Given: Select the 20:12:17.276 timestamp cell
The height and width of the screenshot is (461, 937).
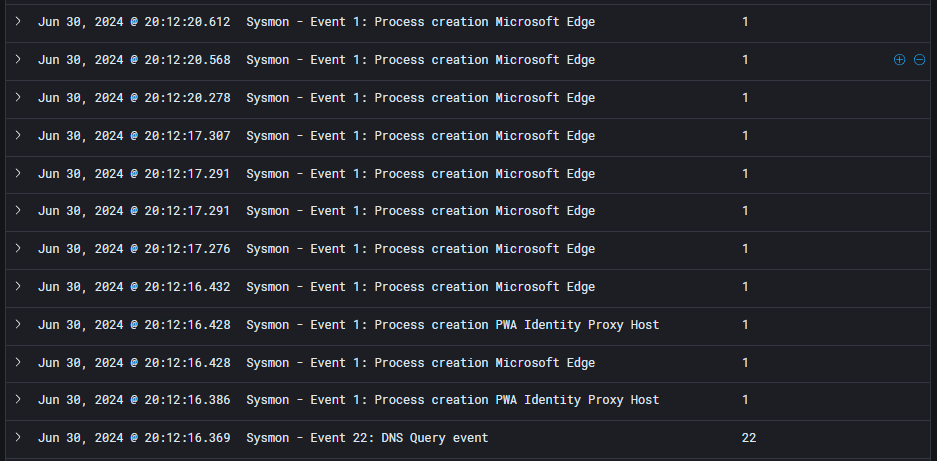Looking at the screenshot, I should [134, 249].
